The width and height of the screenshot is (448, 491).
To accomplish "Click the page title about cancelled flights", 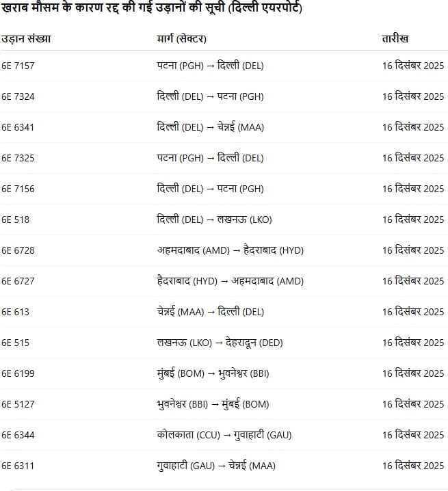I will click(152, 9).
